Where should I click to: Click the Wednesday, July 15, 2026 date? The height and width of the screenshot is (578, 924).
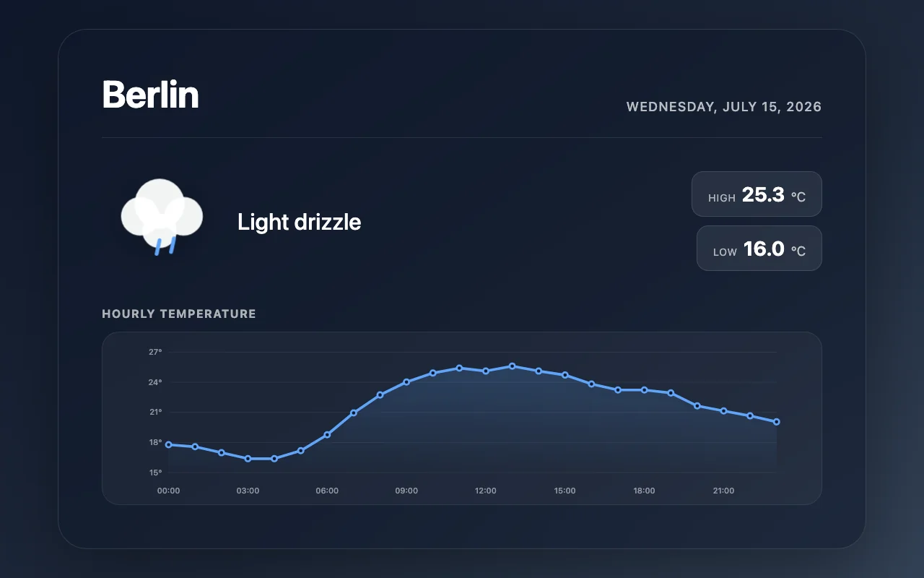tap(724, 107)
